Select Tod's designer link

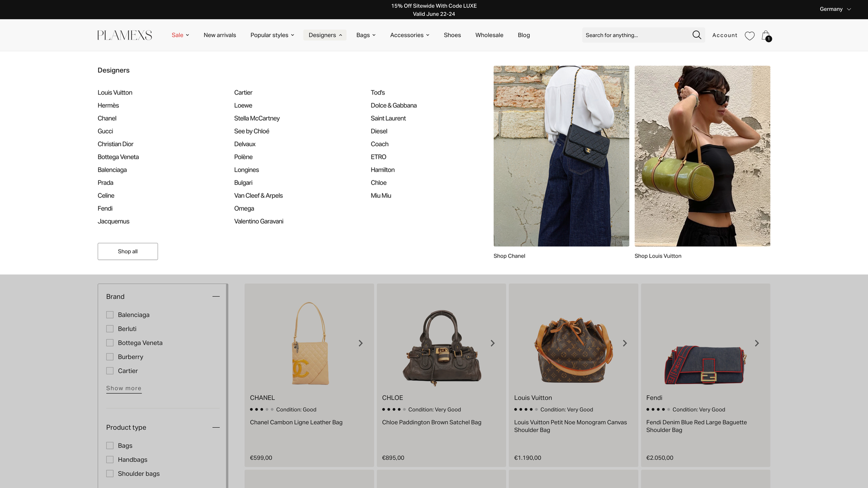(x=378, y=93)
